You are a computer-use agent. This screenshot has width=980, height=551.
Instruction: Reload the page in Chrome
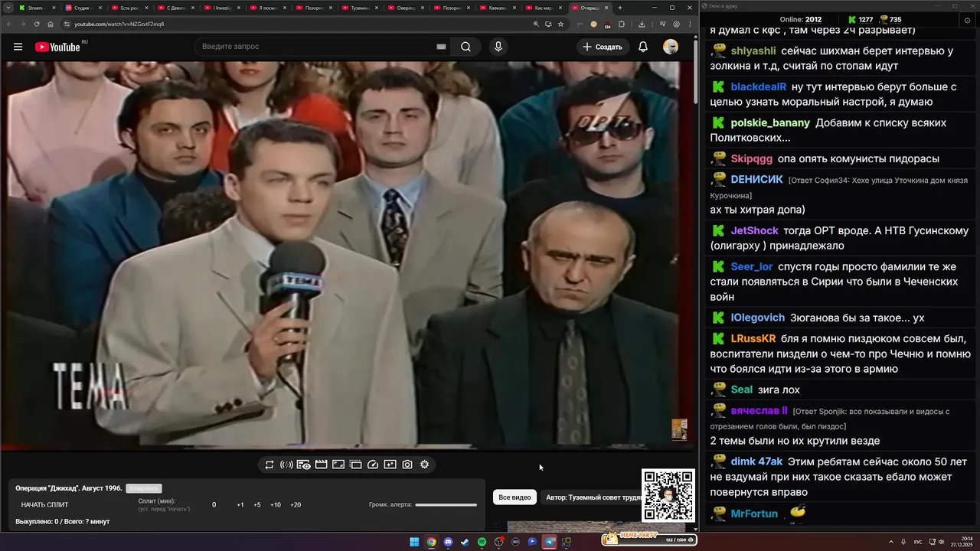click(37, 24)
